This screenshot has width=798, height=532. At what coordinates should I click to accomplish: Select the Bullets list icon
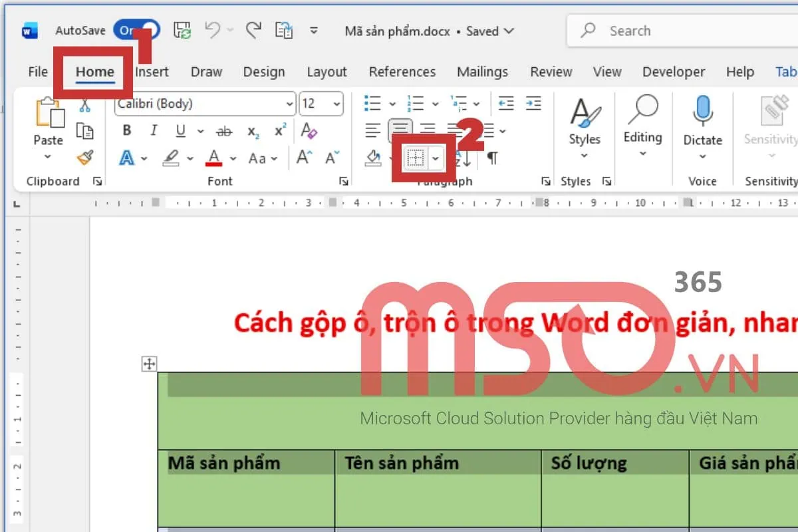coord(372,104)
